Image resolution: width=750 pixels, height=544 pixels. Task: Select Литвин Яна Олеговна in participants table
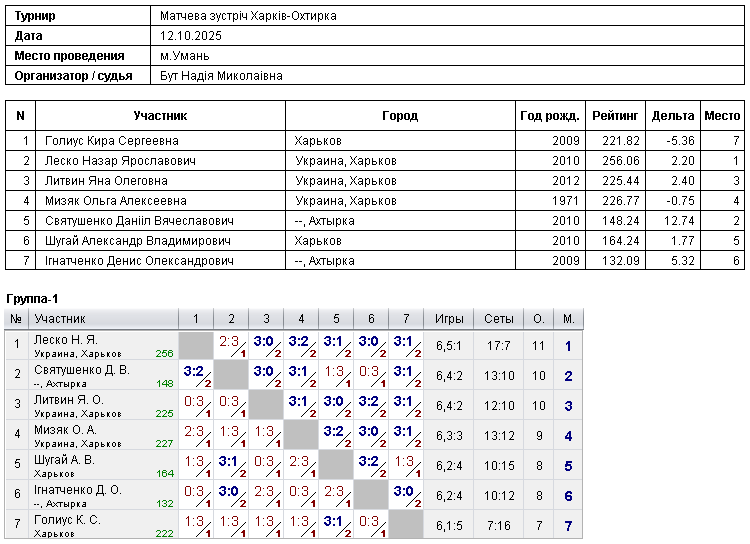click(x=106, y=181)
